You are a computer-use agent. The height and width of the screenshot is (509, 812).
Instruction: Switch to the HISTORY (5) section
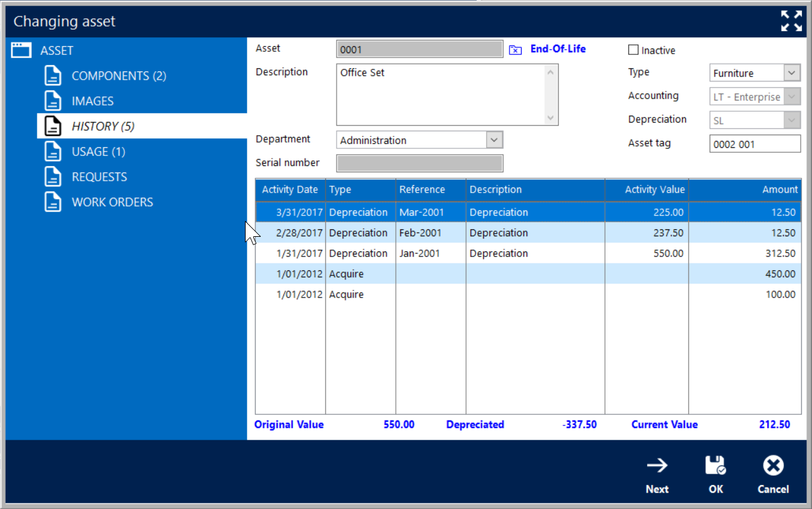pyautogui.click(x=103, y=126)
